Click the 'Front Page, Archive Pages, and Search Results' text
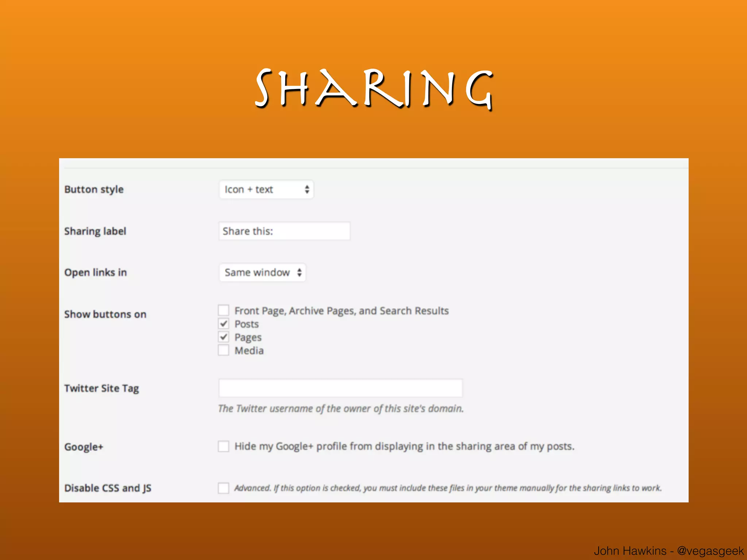Image resolution: width=747 pixels, height=560 pixels. (342, 311)
